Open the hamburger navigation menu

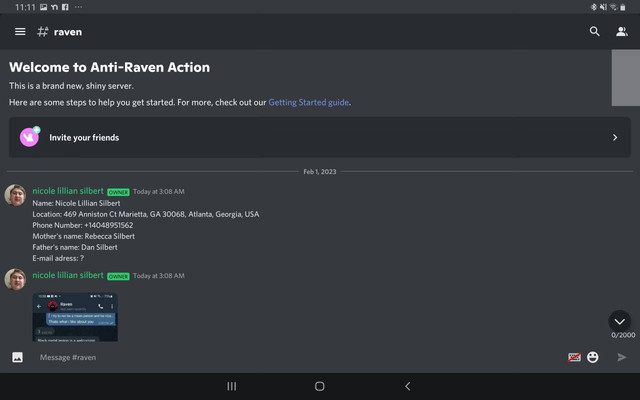click(x=20, y=32)
